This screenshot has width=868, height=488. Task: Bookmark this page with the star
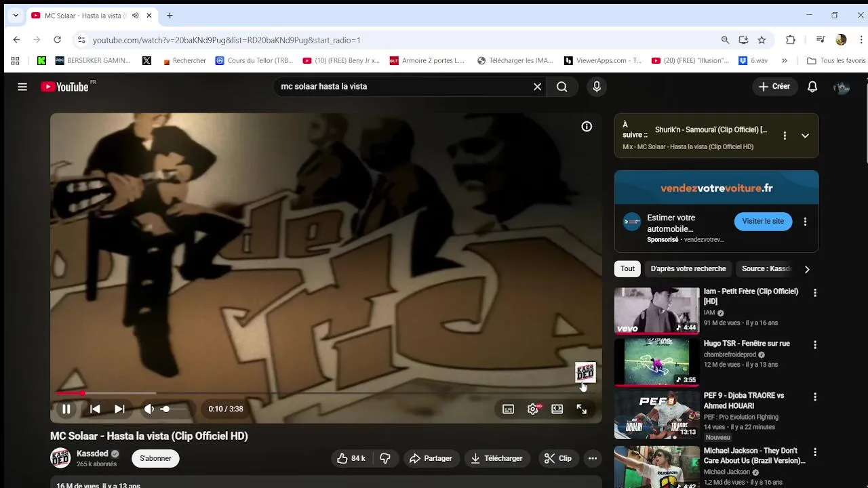click(762, 40)
